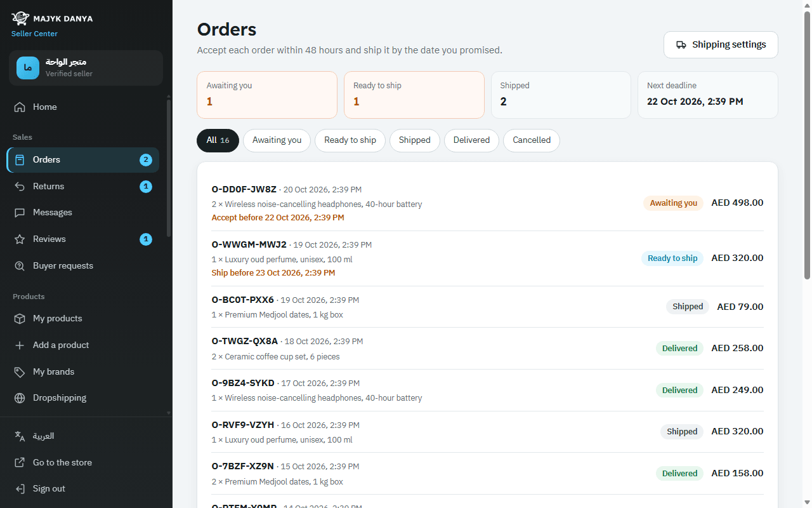Filter orders by Awaiting you pill
This screenshot has width=812, height=508.
pyautogui.click(x=277, y=140)
